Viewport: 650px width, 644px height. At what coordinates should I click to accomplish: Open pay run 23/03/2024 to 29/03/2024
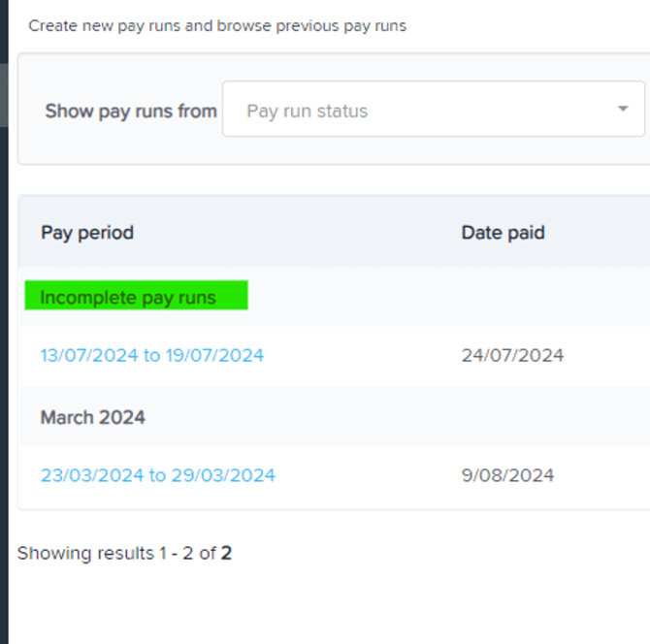coord(157,475)
